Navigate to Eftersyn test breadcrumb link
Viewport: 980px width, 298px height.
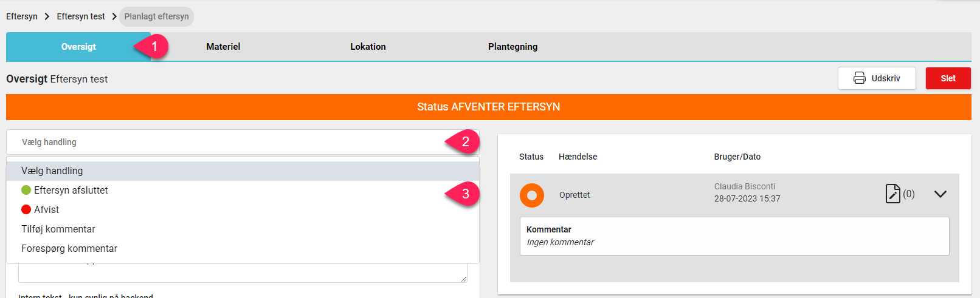pos(81,16)
